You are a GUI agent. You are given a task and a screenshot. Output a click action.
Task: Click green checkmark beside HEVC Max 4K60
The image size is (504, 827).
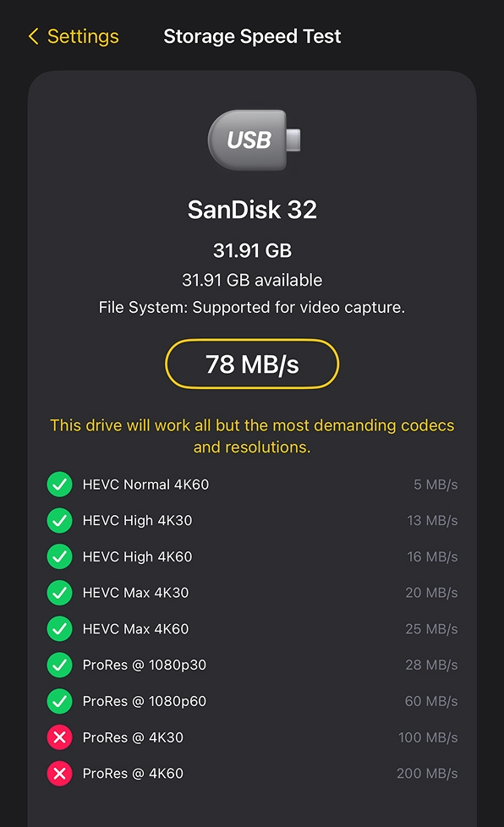tap(59, 628)
